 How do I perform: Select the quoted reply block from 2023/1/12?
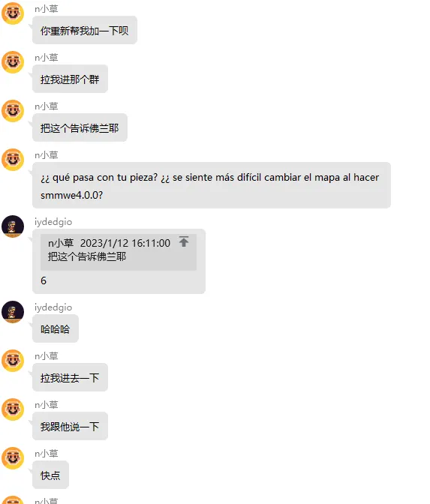tap(119, 252)
